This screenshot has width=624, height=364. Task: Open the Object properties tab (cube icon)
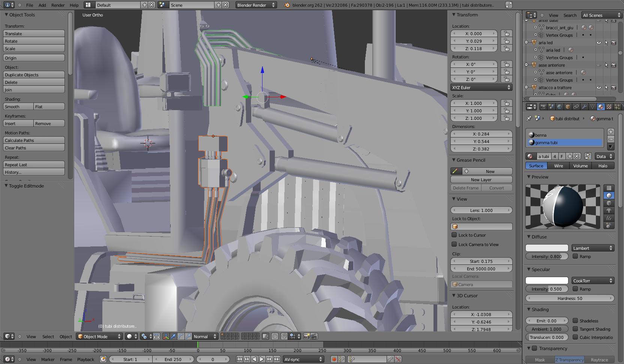(x=568, y=107)
